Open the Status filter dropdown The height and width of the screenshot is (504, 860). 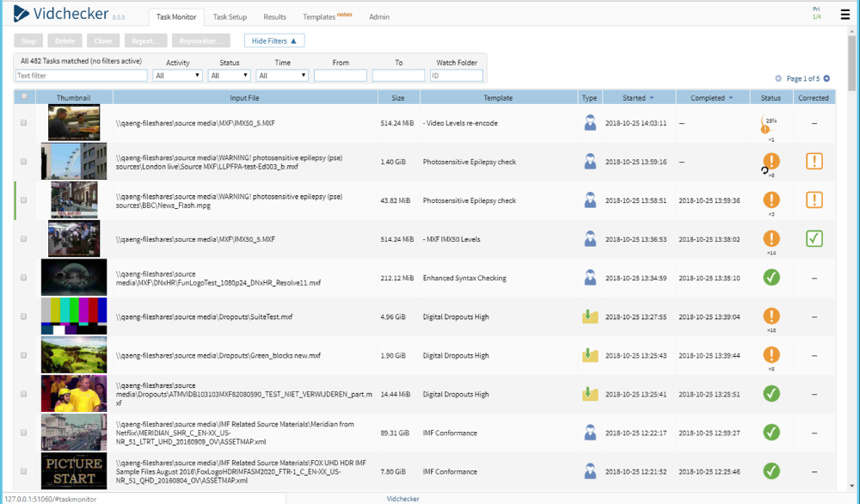coord(229,74)
